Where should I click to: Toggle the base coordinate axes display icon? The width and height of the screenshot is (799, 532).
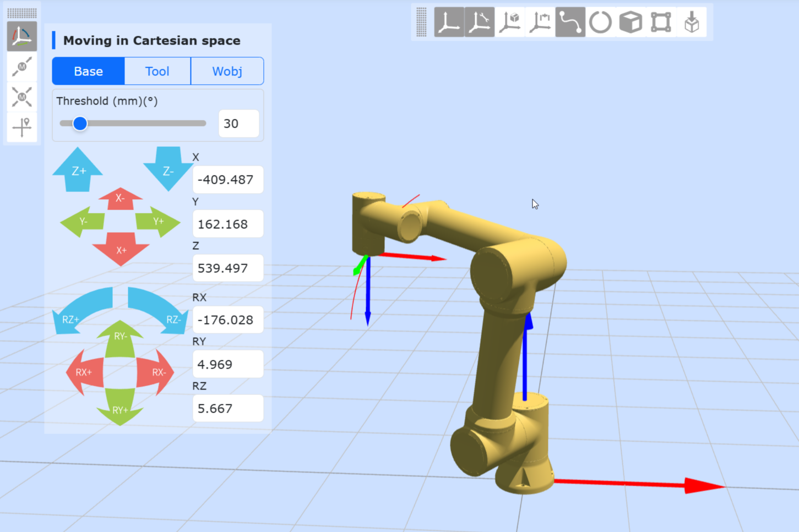[449, 23]
